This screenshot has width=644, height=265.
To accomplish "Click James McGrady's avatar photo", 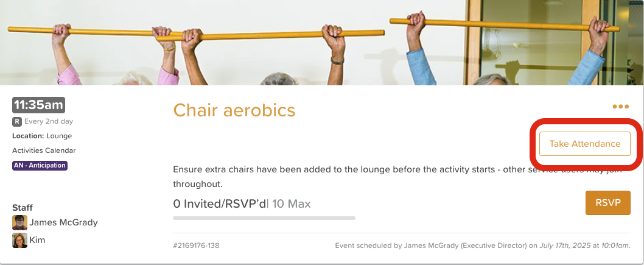I will coord(19,222).
